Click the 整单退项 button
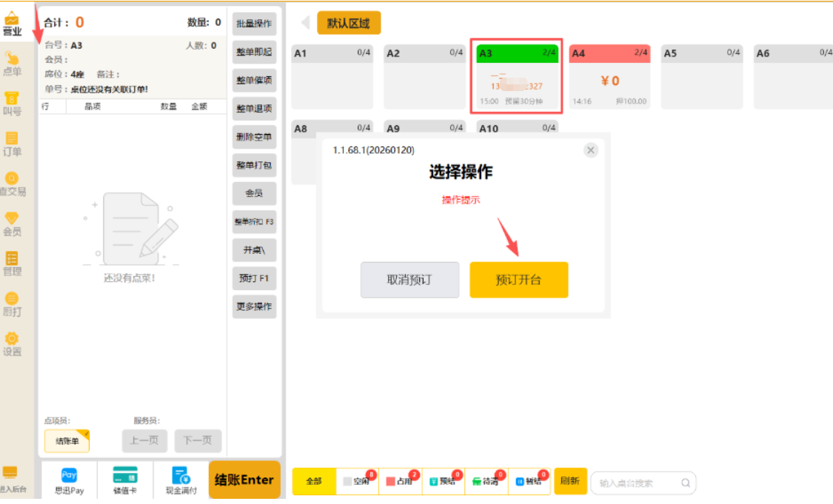The width and height of the screenshot is (833, 504). pyautogui.click(x=254, y=108)
